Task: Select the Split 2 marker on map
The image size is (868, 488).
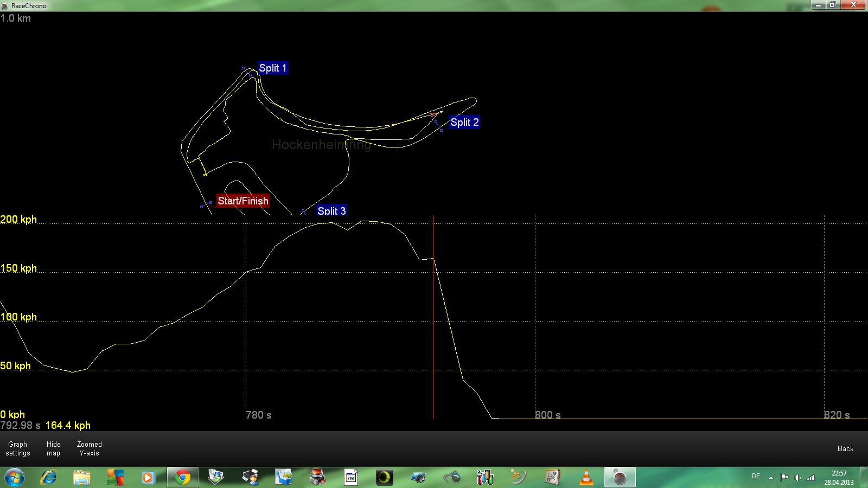Action: click(464, 122)
